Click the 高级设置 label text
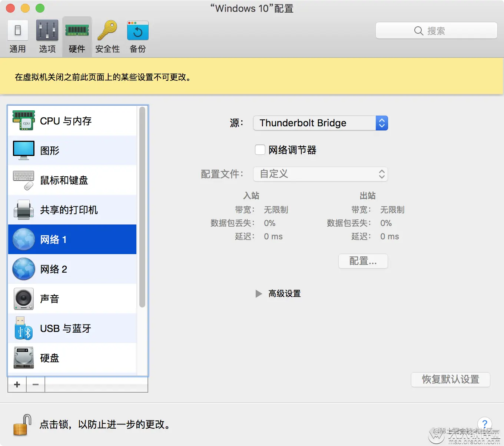This screenshot has width=504, height=446. coord(285,294)
